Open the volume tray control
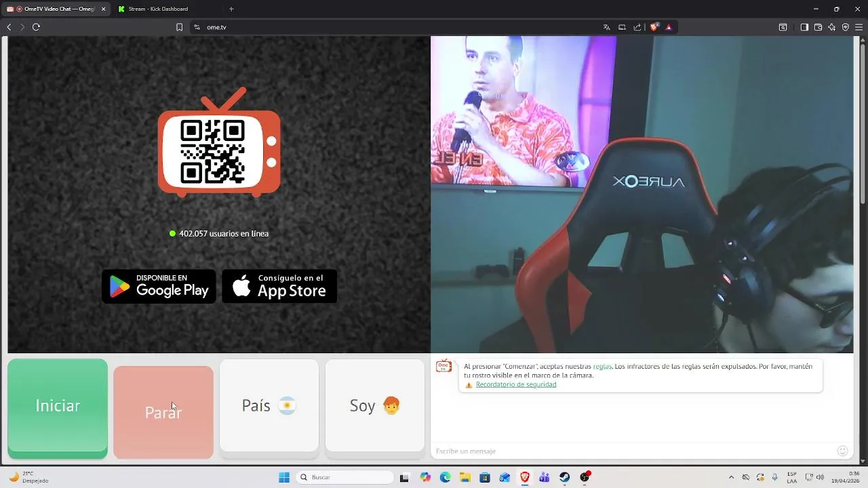 tap(819, 477)
